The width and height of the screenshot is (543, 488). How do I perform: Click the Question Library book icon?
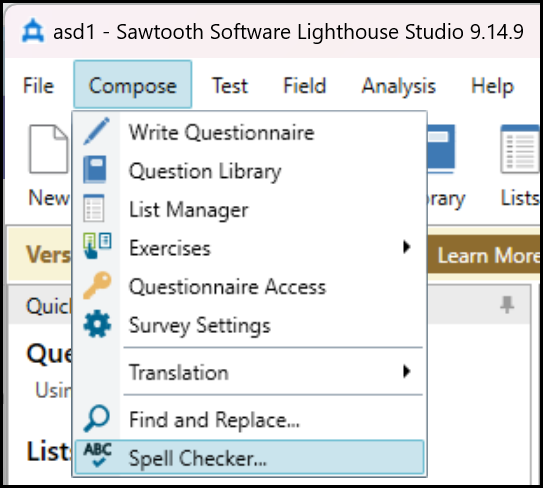(95, 169)
